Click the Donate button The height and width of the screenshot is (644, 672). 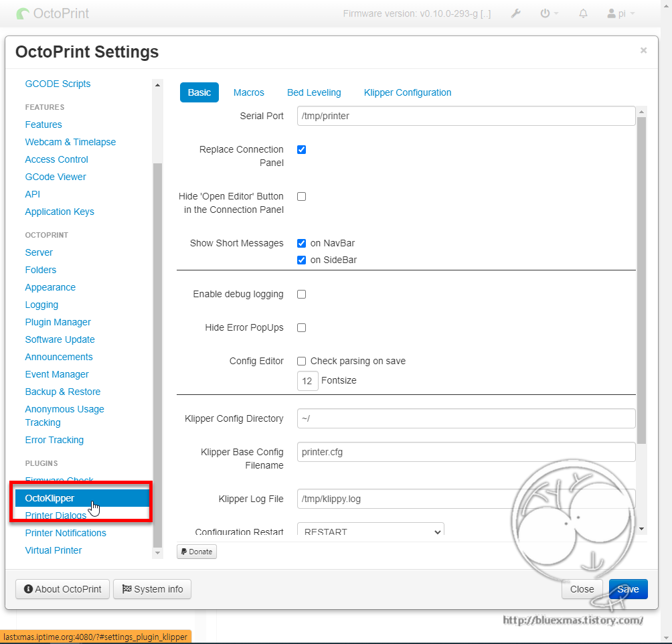click(x=197, y=552)
